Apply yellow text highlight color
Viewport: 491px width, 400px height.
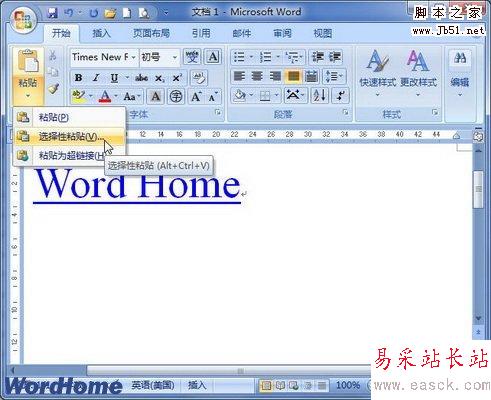[x=79, y=97]
